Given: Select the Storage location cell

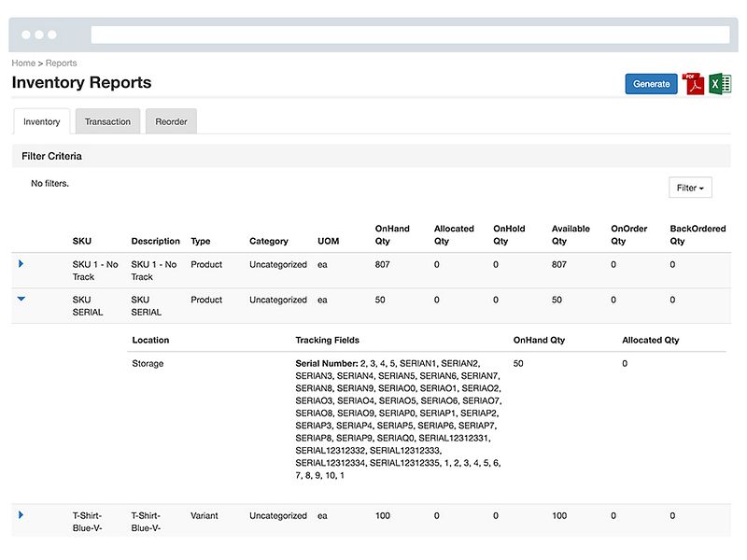Looking at the screenshot, I should coord(148,363).
